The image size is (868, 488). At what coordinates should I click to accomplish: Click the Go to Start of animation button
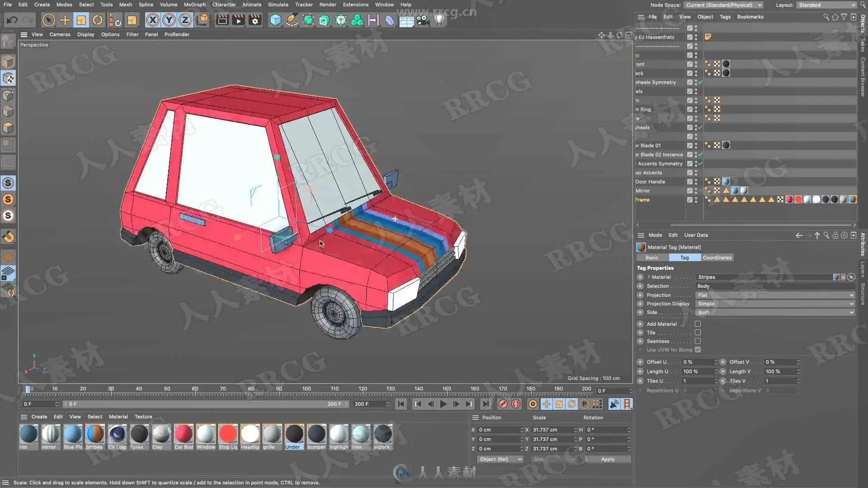point(401,404)
